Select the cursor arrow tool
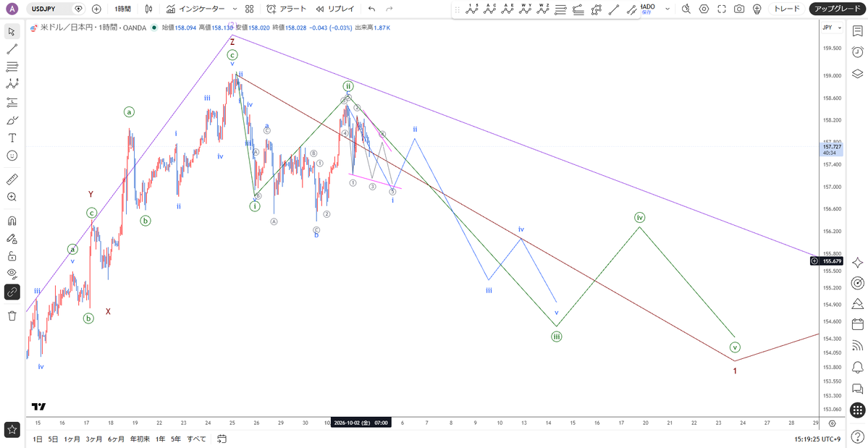The width and height of the screenshot is (868, 448). pos(12,30)
